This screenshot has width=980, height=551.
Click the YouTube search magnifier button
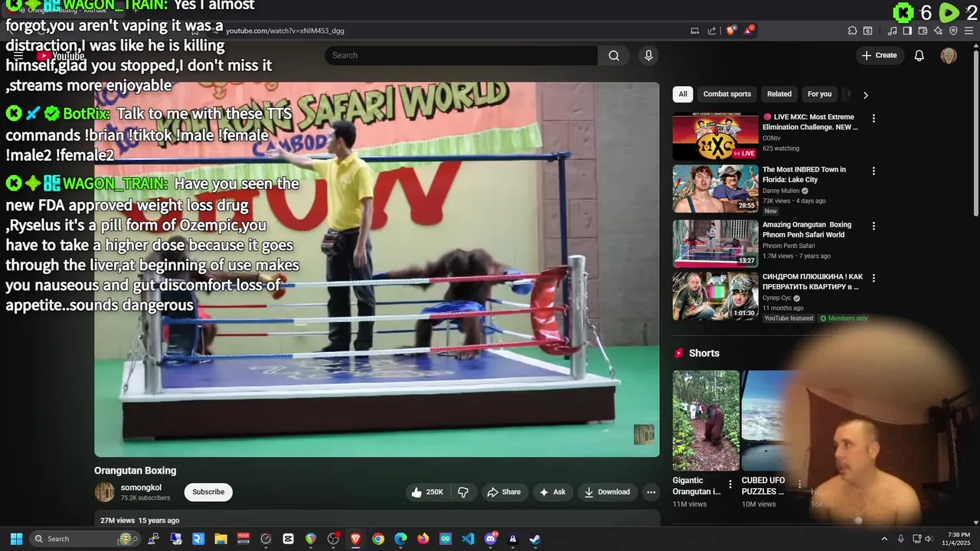click(x=614, y=55)
